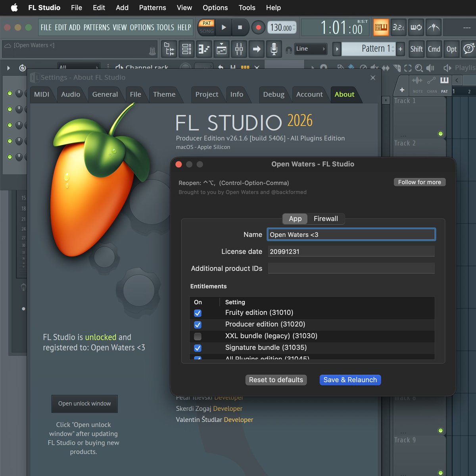
Task: Select the playlist slip tool
Action: [386, 68]
